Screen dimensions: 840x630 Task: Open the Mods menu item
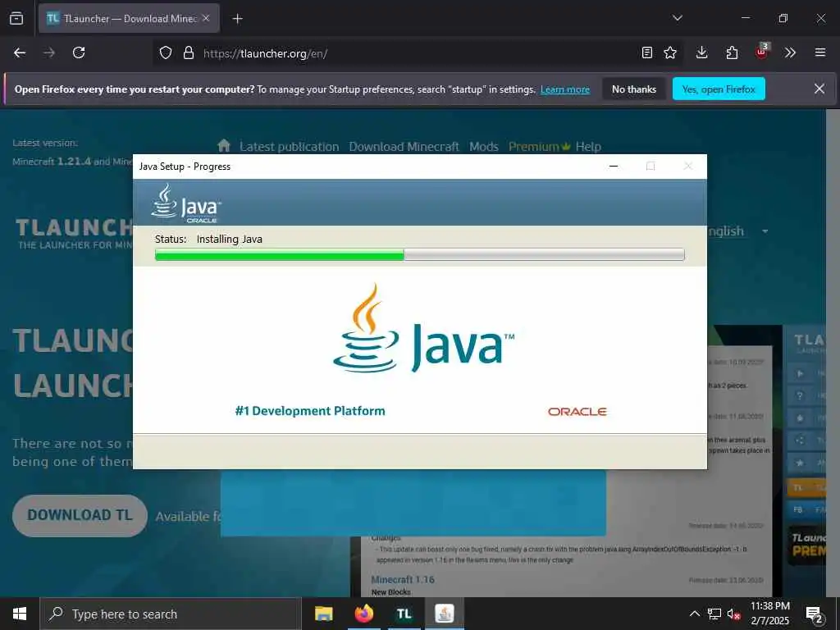(484, 147)
